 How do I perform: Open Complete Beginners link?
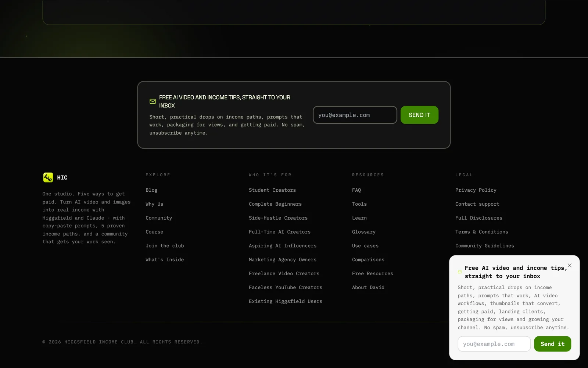pyautogui.click(x=275, y=204)
